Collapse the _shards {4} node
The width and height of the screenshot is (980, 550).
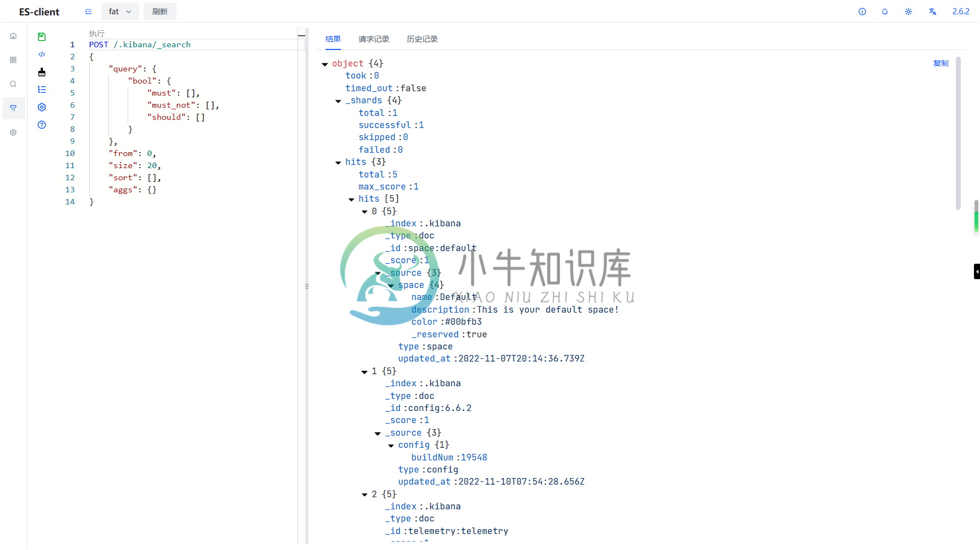pyautogui.click(x=338, y=101)
